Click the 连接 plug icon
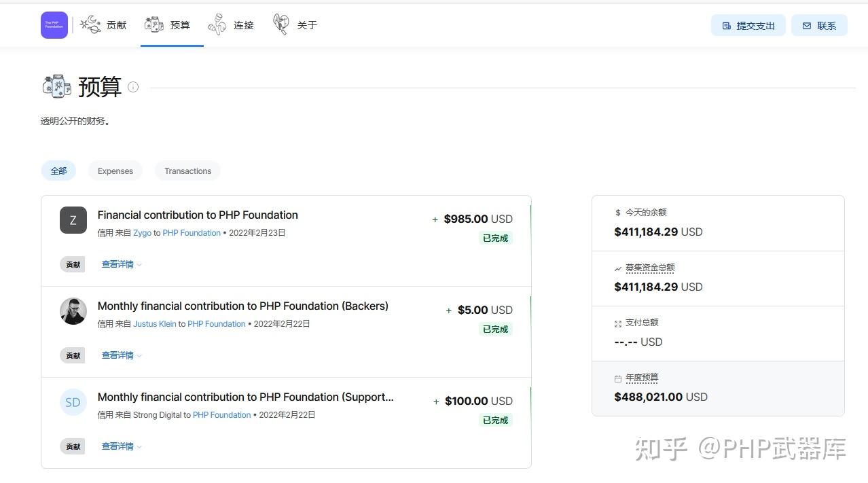The width and height of the screenshot is (868, 483). coord(217,23)
